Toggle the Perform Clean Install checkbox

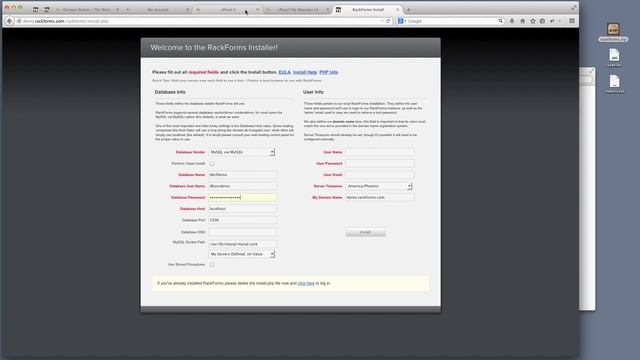pyautogui.click(x=212, y=163)
